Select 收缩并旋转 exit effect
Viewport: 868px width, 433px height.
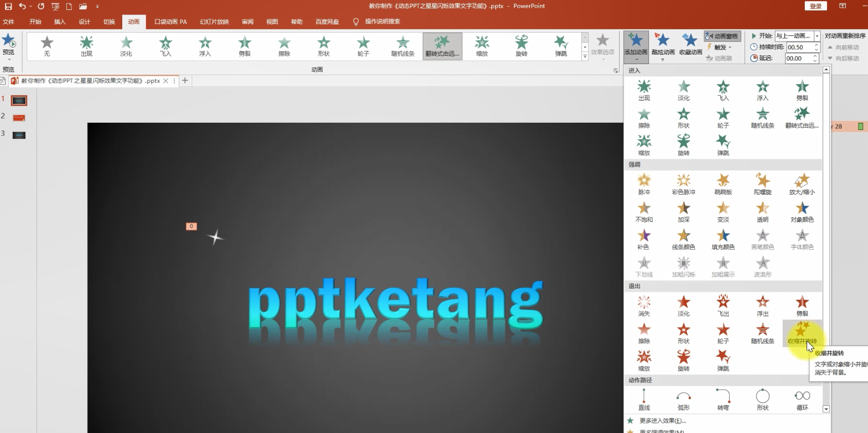pyautogui.click(x=802, y=333)
